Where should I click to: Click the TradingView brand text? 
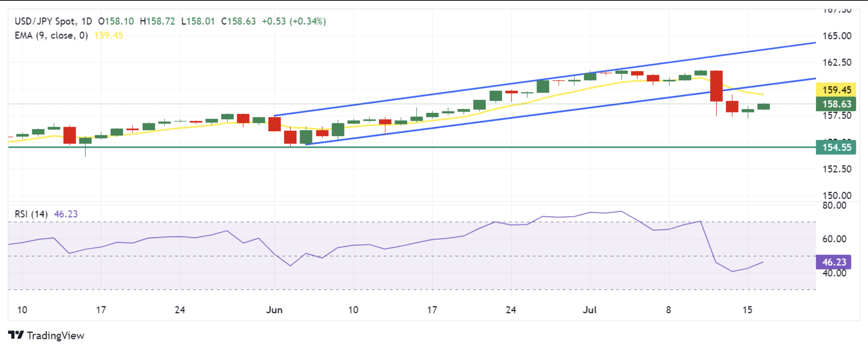click(56, 335)
